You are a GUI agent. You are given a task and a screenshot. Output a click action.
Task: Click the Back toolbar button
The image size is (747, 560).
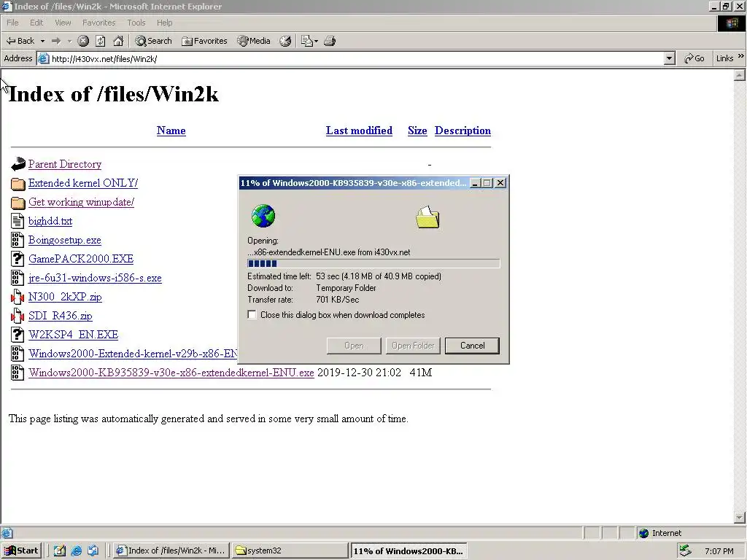[20, 41]
